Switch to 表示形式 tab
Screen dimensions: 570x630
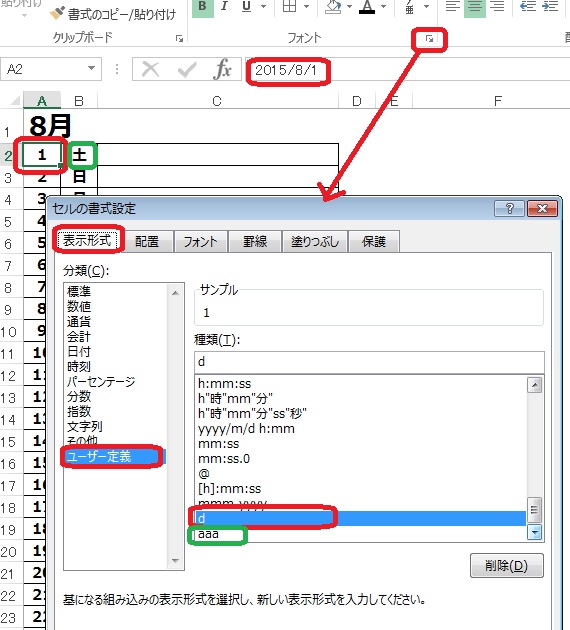tap(87, 240)
